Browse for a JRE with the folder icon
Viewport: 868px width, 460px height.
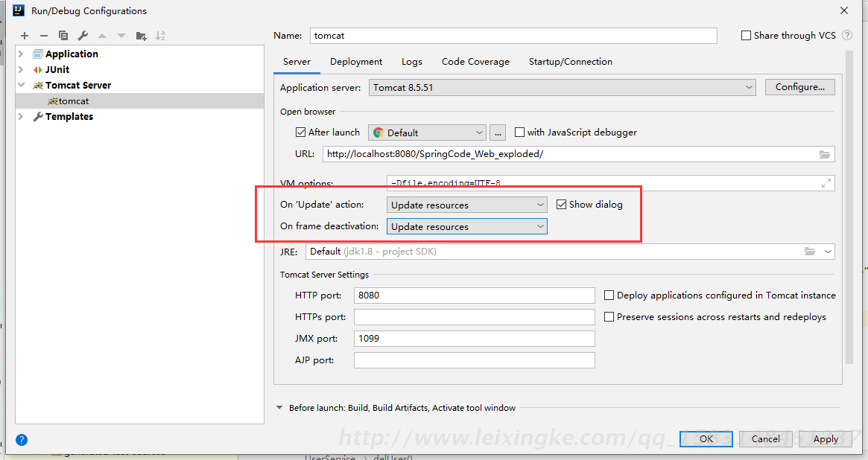[810, 252]
